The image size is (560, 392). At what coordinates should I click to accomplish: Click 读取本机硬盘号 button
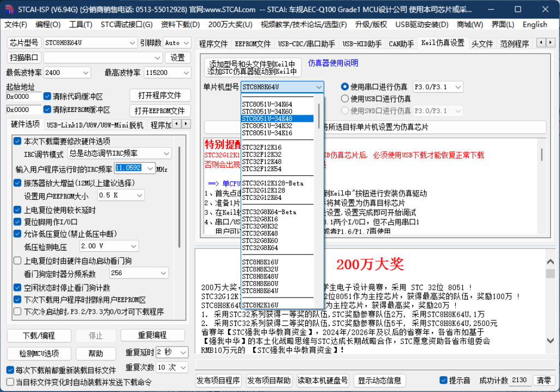click(x=323, y=381)
